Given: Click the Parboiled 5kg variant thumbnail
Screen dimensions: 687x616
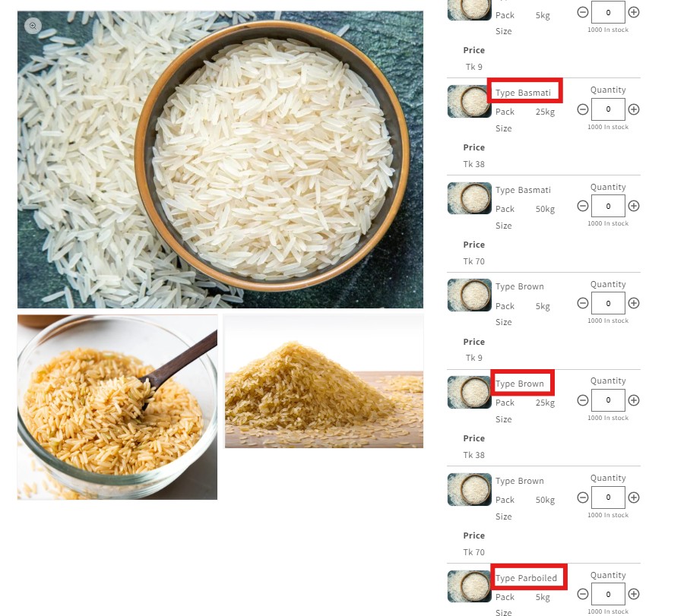Looking at the screenshot, I should (469, 586).
